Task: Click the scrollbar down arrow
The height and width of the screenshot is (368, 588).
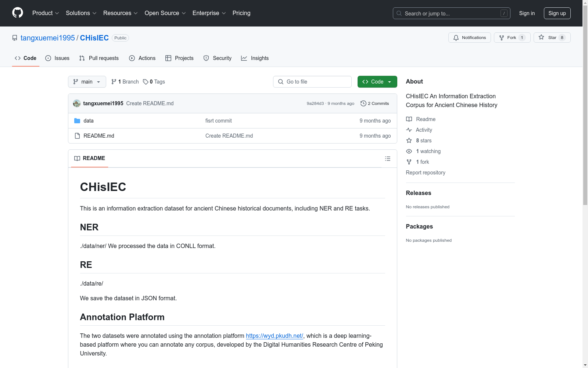Action: 585,365
